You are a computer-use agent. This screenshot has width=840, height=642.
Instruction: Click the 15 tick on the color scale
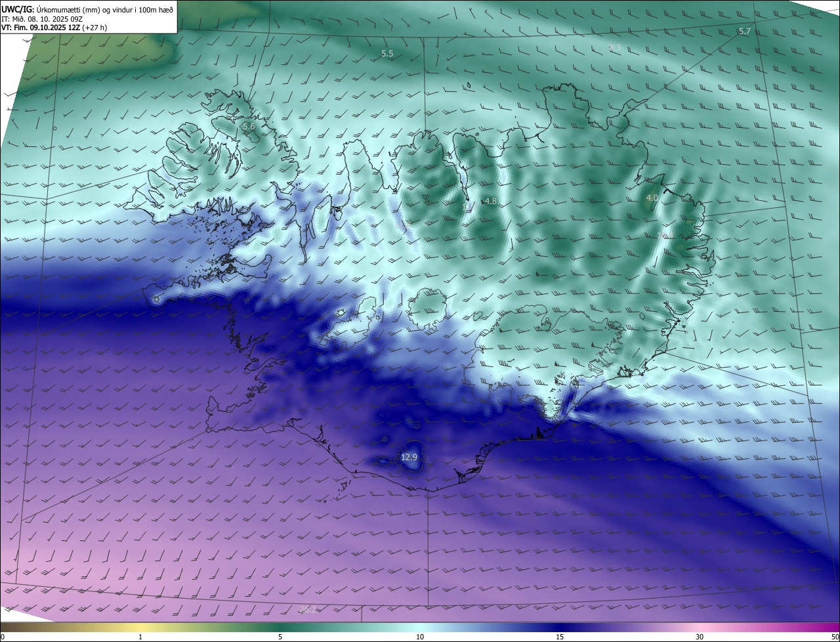point(560,637)
